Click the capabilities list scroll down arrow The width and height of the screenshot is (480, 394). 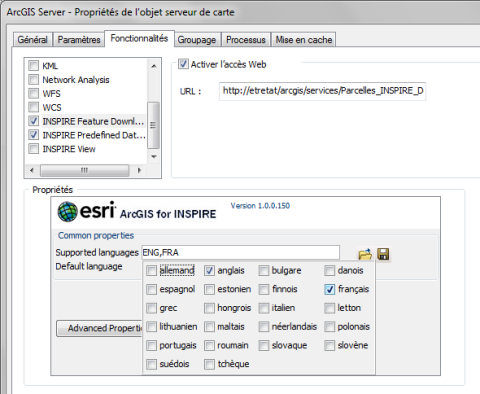(x=154, y=156)
